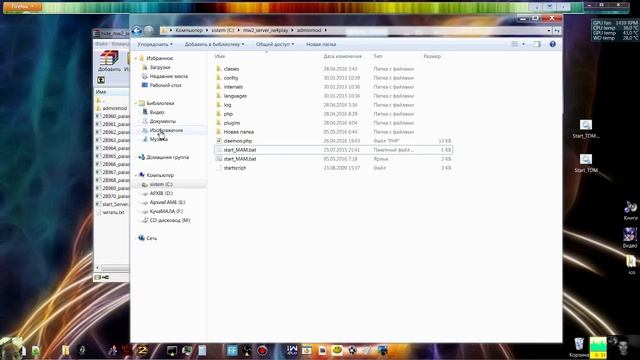The image size is (640, 360).
Task: Click Компьютер in the address breadcrumb
Action: 189,31
